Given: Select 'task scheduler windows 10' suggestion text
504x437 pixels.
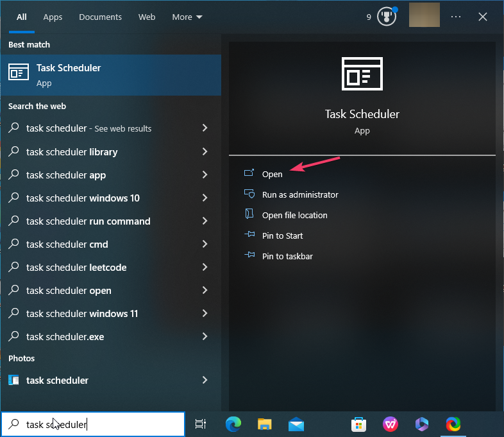Looking at the screenshot, I should point(83,198).
